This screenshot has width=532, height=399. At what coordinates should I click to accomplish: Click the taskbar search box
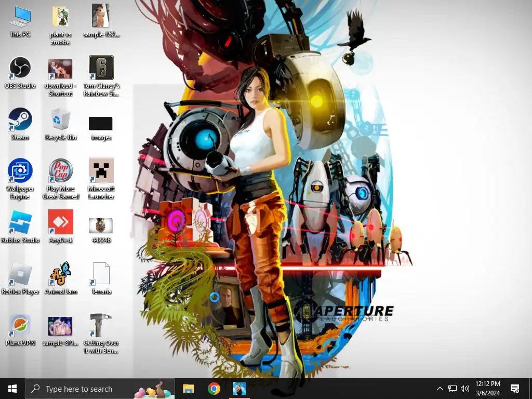(100, 389)
